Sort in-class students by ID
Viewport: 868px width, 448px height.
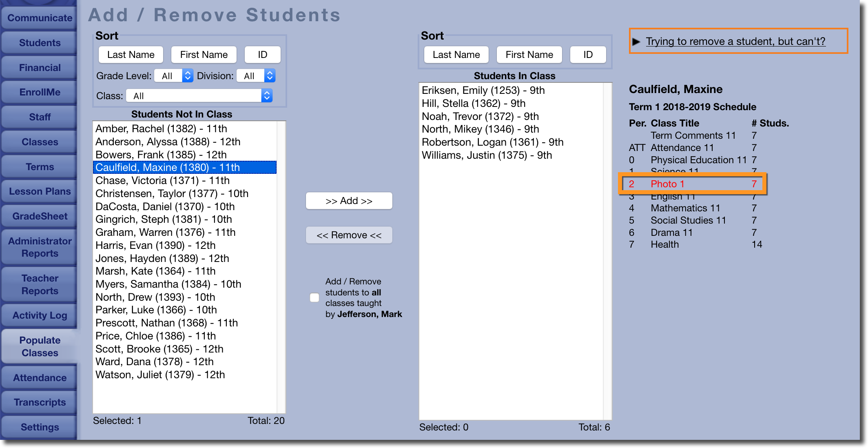point(587,55)
